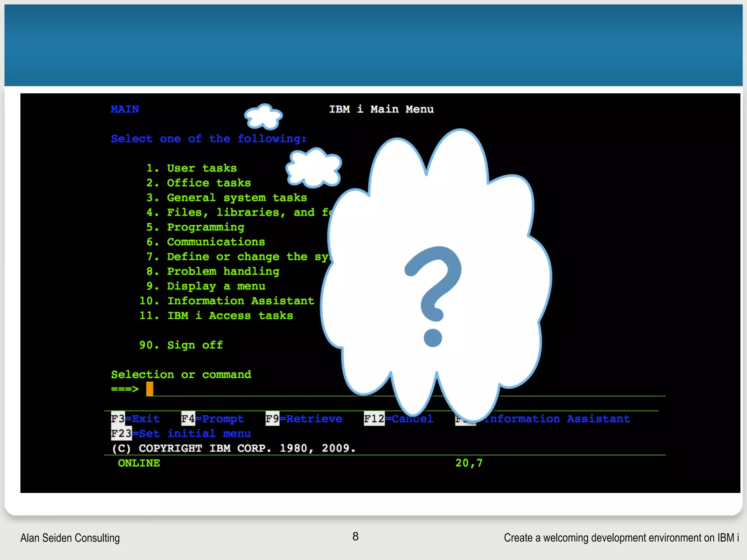Screen dimensions: 747x560
Task: Click F23=Set initial menu key
Action: [x=181, y=433]
